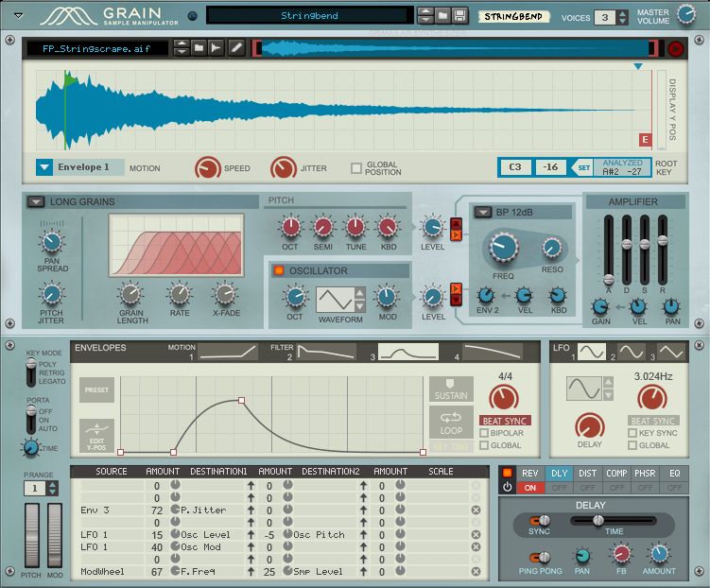The width and height of the screenshot is (710, 588).
Task: Click the sample select up/down arrows
Action: (x=182, y=48)
